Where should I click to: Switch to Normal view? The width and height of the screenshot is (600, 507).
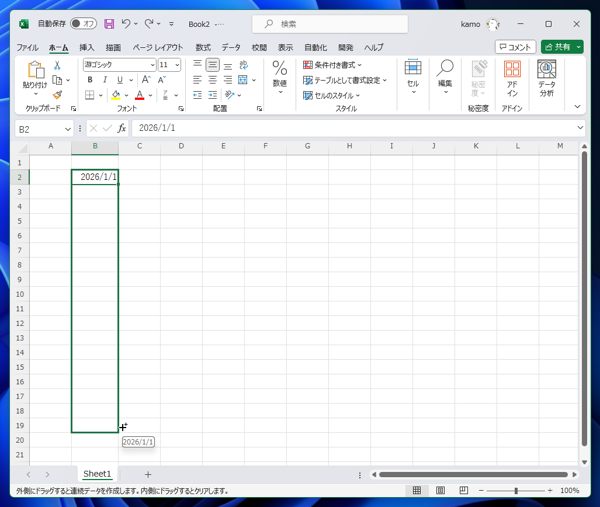coord(417,490)
